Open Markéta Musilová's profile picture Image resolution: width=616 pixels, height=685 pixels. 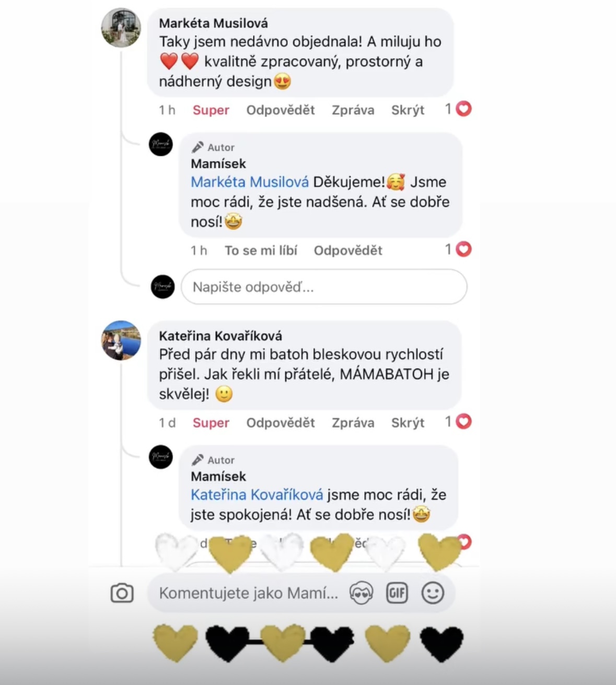click(x=121, y=28)
